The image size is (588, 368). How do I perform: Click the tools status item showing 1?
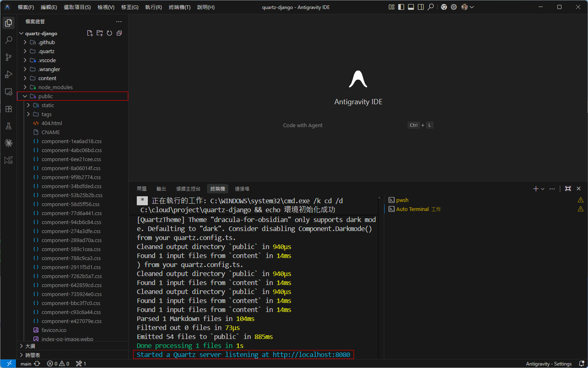pos(81,364)
